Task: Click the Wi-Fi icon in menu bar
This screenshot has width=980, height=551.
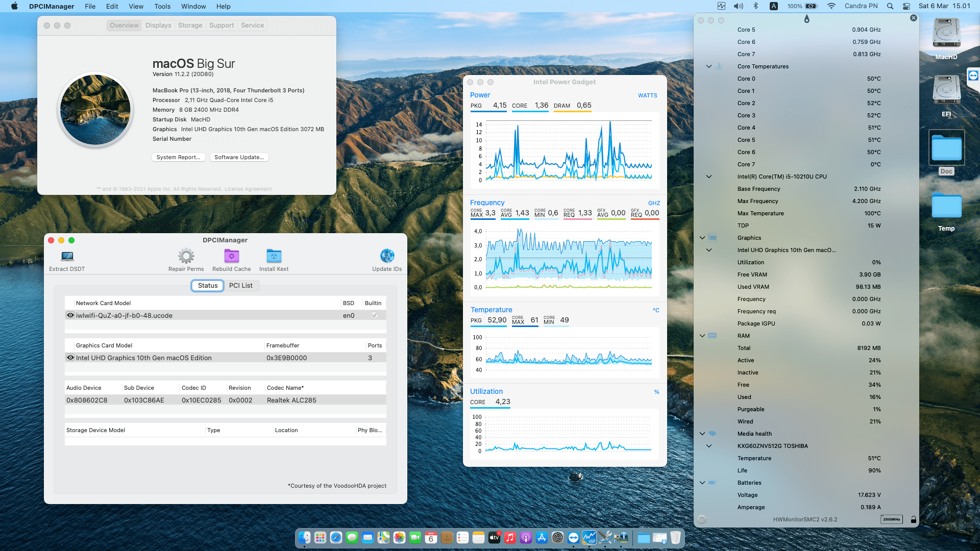Action: [831, 6]
